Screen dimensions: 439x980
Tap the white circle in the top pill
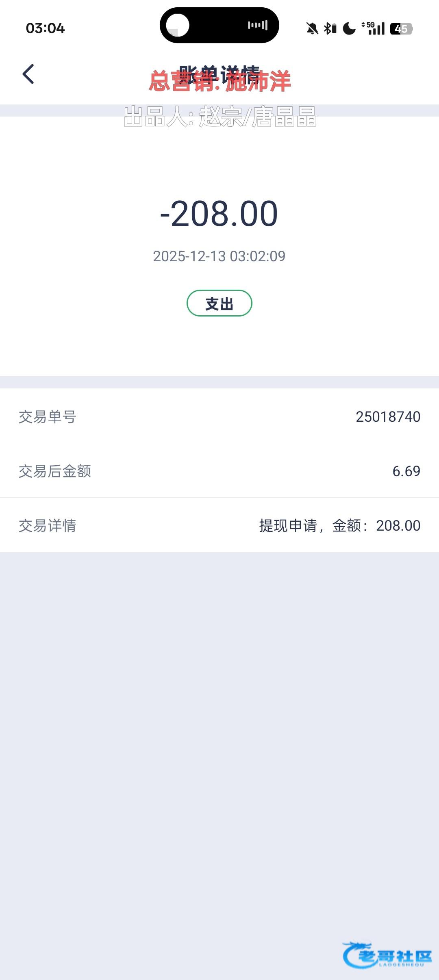click(178, 25)
